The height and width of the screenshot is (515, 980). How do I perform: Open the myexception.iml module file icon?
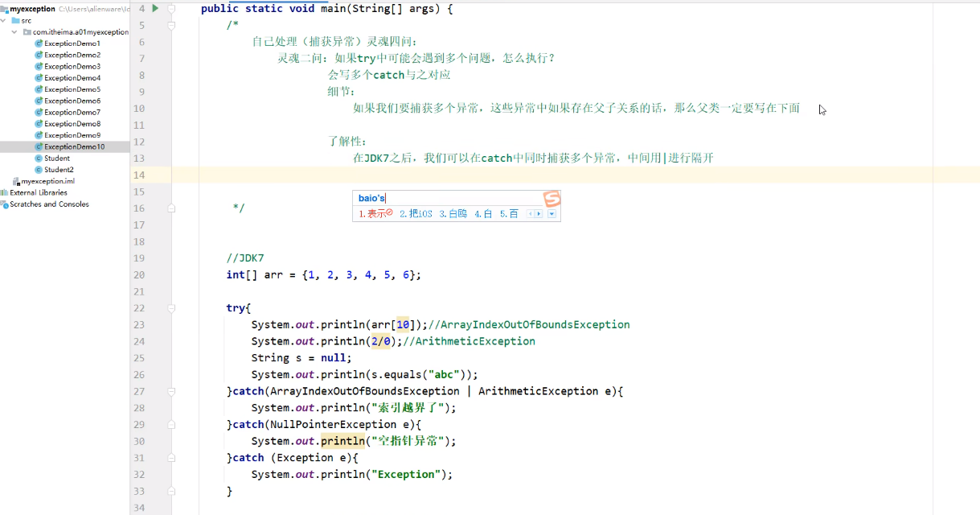16,180
